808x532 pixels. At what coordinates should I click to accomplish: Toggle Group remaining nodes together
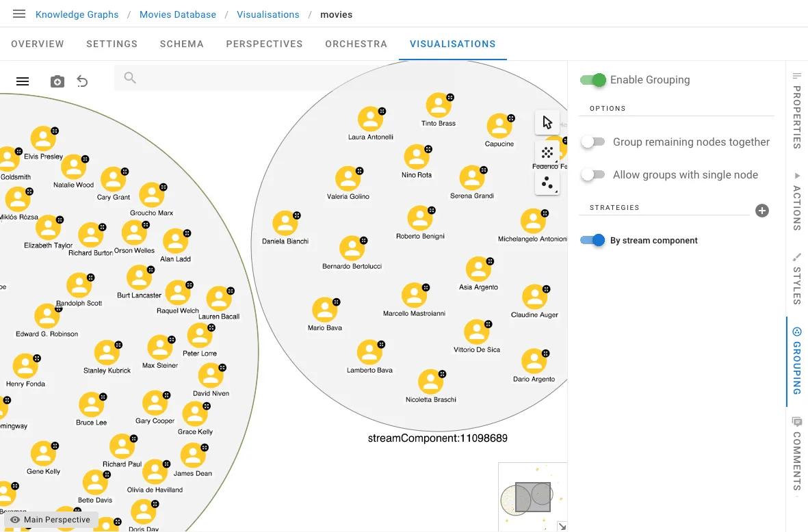592,142
